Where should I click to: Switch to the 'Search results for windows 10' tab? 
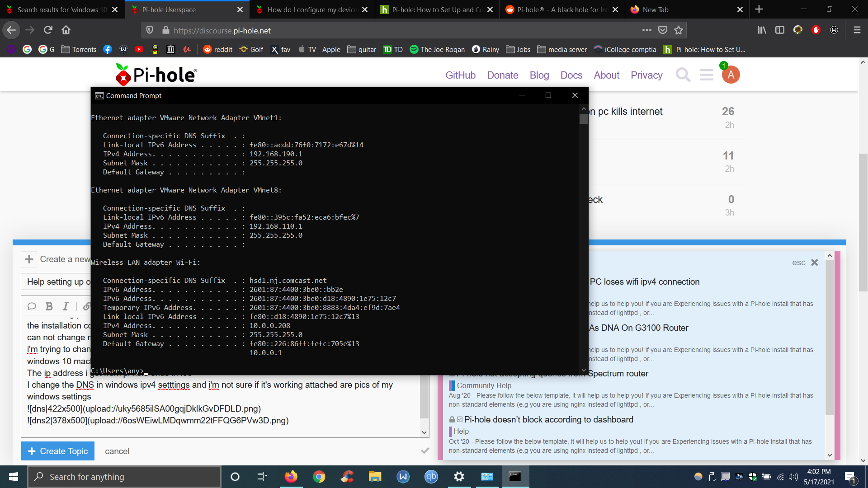(62, 9)
